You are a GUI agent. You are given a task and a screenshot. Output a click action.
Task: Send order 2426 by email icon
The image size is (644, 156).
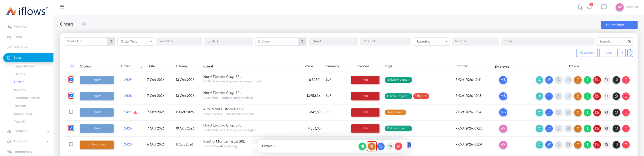coord(568,128)
